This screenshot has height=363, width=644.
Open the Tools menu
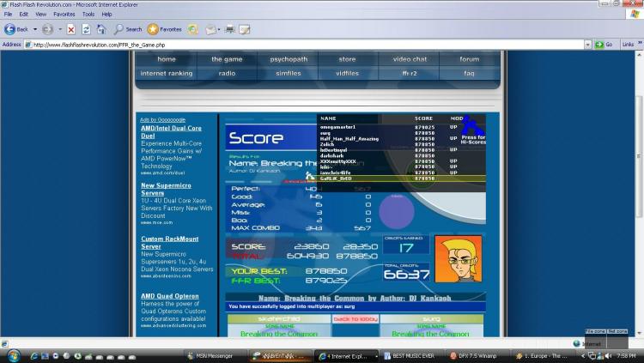click(x=88, y=15)
